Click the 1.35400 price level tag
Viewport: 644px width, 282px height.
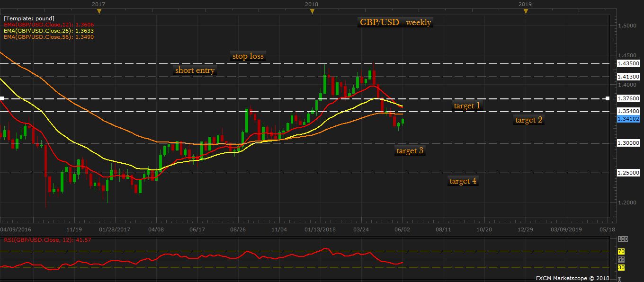629,112
